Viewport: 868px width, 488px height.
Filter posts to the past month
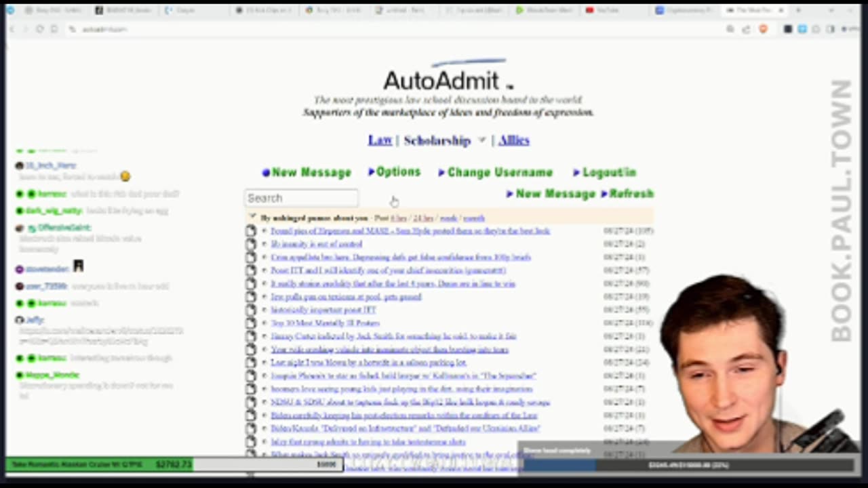[473, 218]
